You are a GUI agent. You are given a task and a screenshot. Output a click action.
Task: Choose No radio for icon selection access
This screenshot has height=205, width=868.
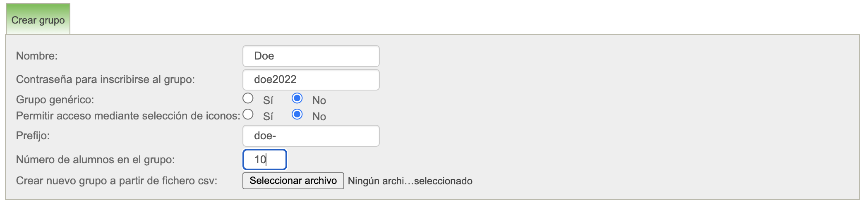click(x=297, y=114)
